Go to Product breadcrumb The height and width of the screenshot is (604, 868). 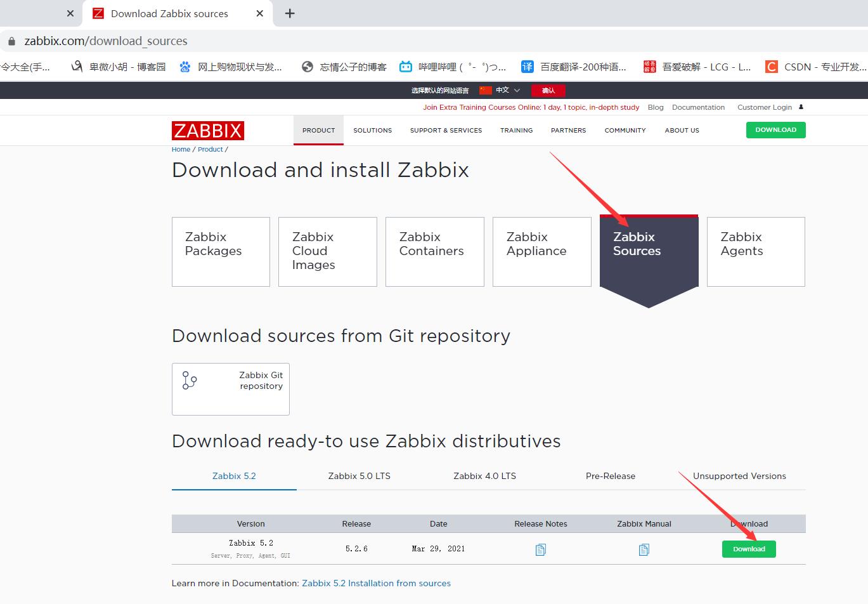pyautogui.click(x=211, y=149)
